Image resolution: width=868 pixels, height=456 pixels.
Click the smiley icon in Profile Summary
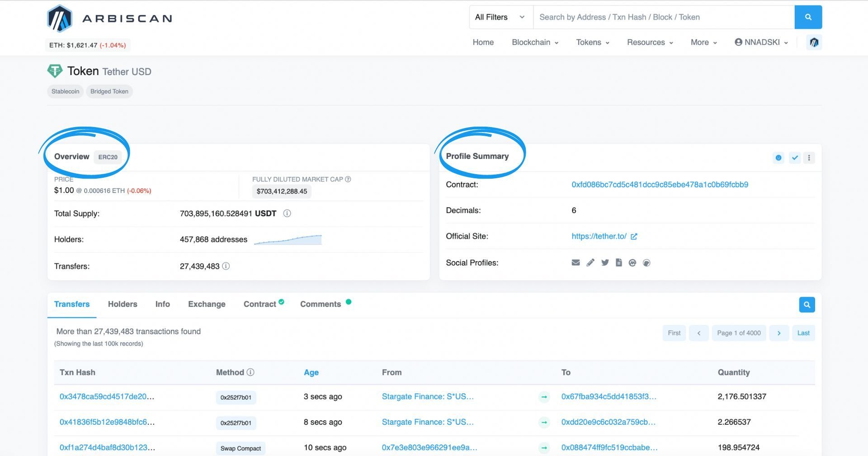[778, 157]
